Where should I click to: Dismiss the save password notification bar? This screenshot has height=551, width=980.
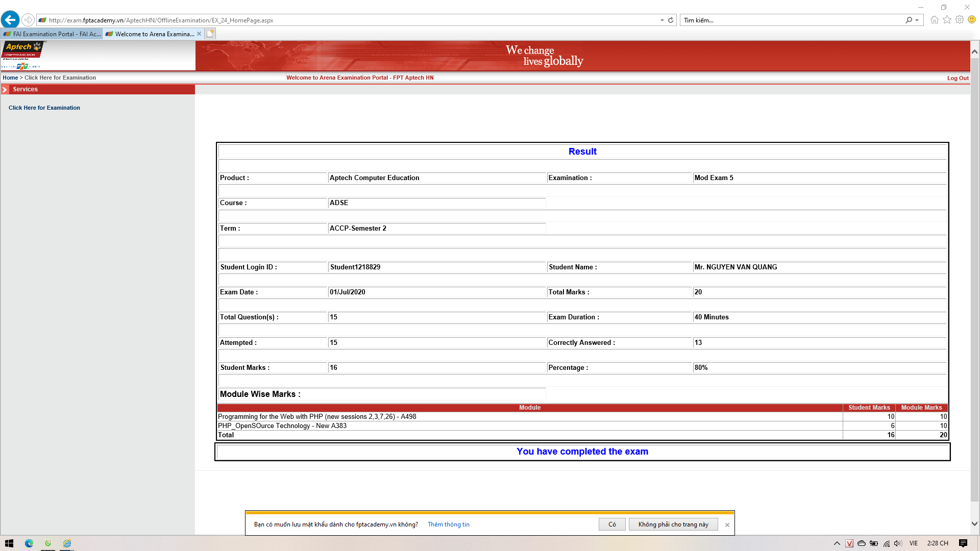click(x=727, y=525)
